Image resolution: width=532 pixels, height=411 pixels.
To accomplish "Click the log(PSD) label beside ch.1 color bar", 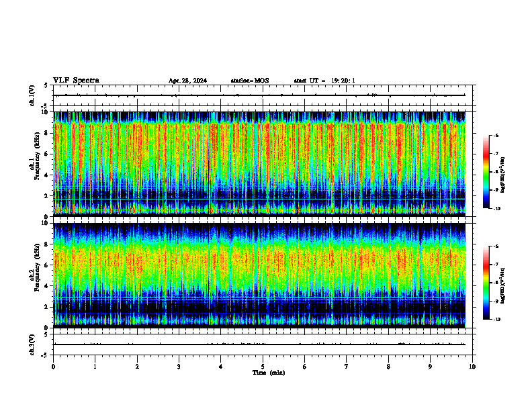I will pos(503,175).
